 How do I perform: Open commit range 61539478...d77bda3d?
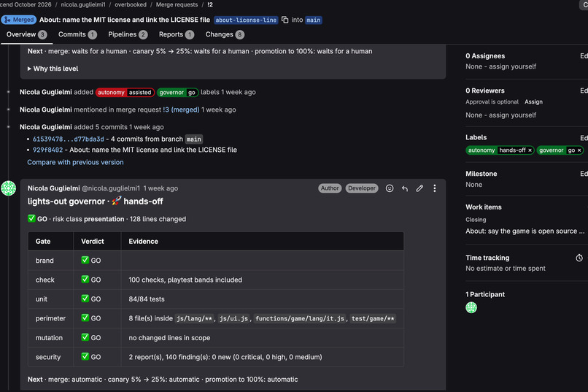(x=69, y=139)
